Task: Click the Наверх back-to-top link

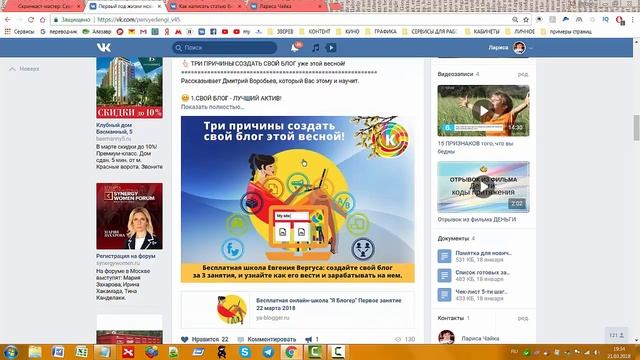Action: (24, 69)
